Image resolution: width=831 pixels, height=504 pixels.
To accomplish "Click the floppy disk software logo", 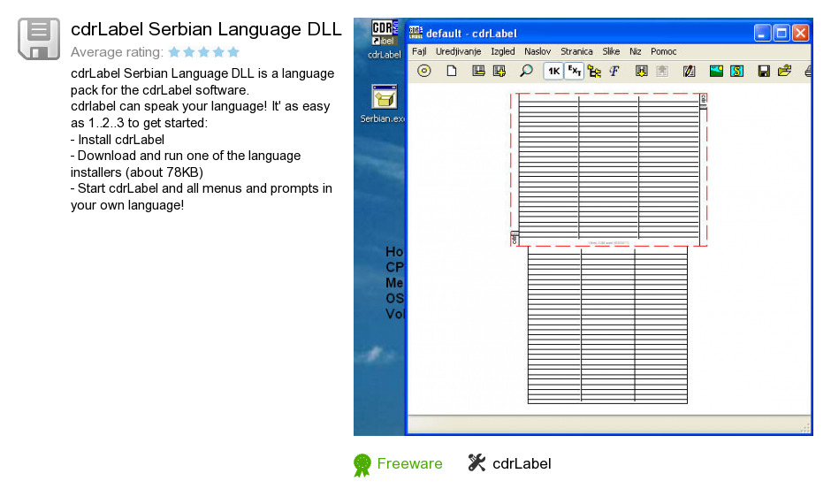I will coord(39,39).
